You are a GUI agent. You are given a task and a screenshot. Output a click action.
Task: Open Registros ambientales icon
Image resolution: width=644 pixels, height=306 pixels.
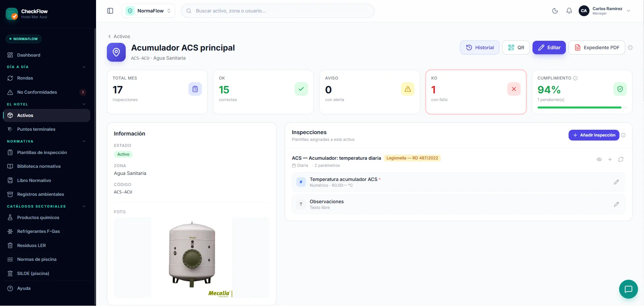tap(10, 194)
